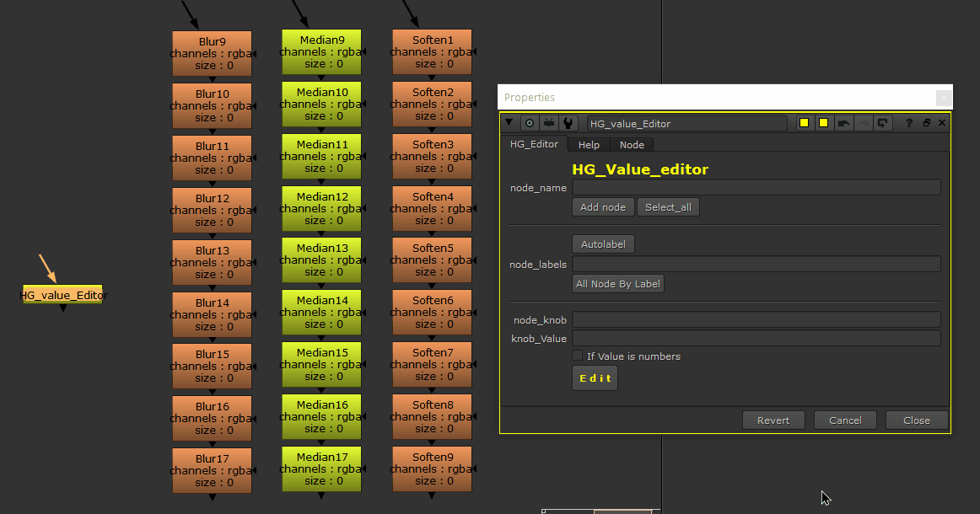Change node color via the yellow swatch
The width and height of the screenshot is (980, 514).
pyautogui.click(x=802, y=122)
